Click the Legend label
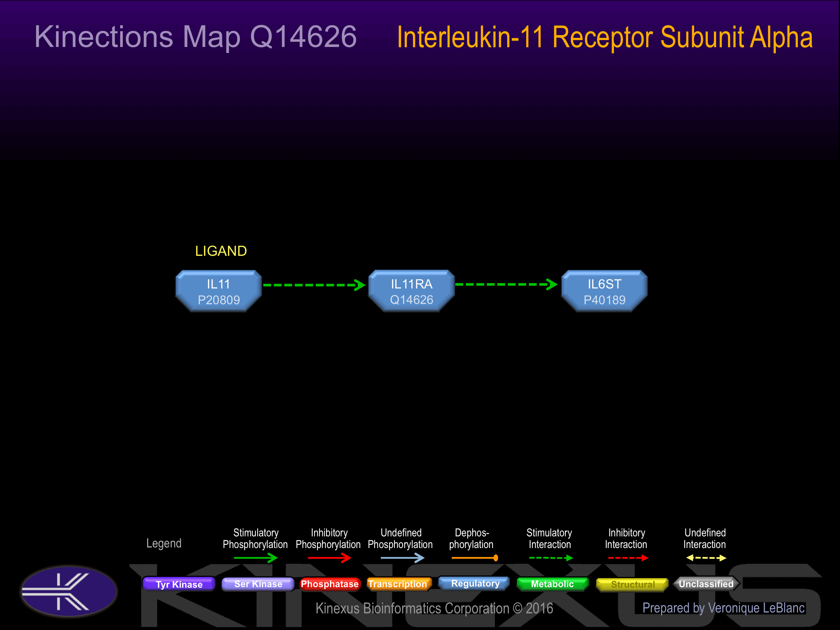 click(x=164, y=543)
